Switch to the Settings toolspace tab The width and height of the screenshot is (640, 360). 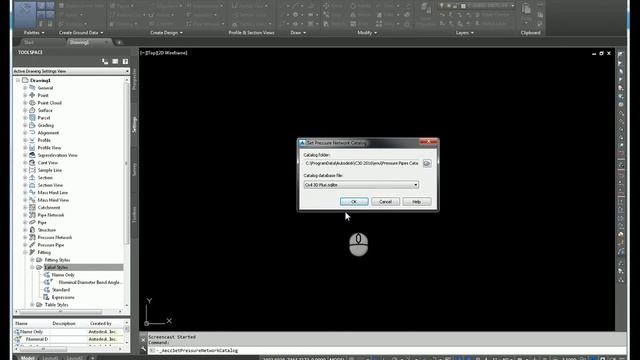point(134,124)
